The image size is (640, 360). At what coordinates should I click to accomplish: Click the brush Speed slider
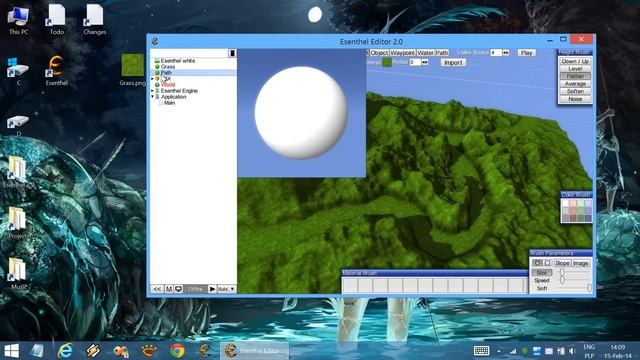tap(574, 280)
